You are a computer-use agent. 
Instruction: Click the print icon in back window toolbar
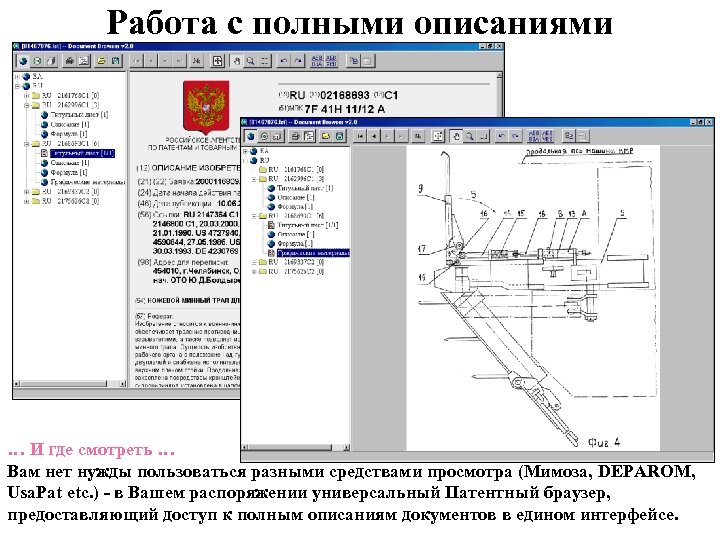(70, 61)
